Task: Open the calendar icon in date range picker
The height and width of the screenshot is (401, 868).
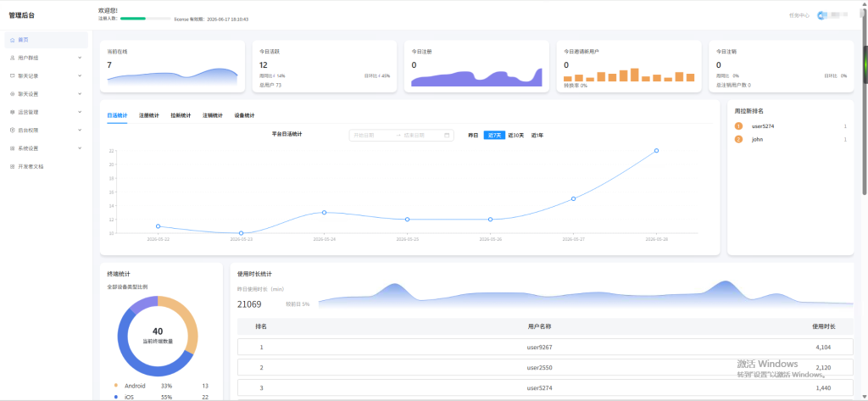Action: (447, 135)
